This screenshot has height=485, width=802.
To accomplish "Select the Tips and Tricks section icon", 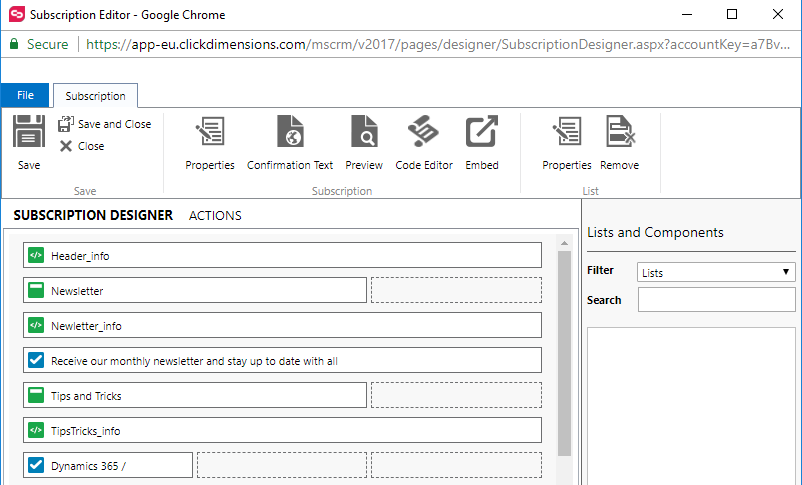I will 36,395.
